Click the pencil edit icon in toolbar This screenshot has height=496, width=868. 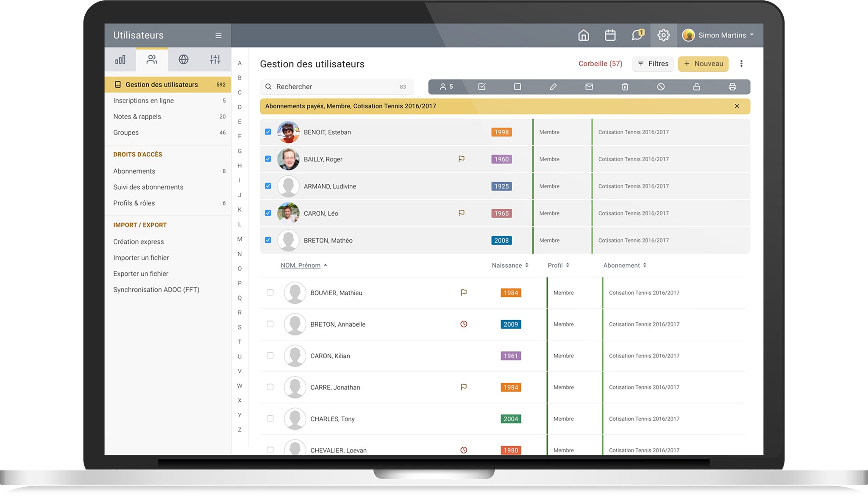pos(553,87)
